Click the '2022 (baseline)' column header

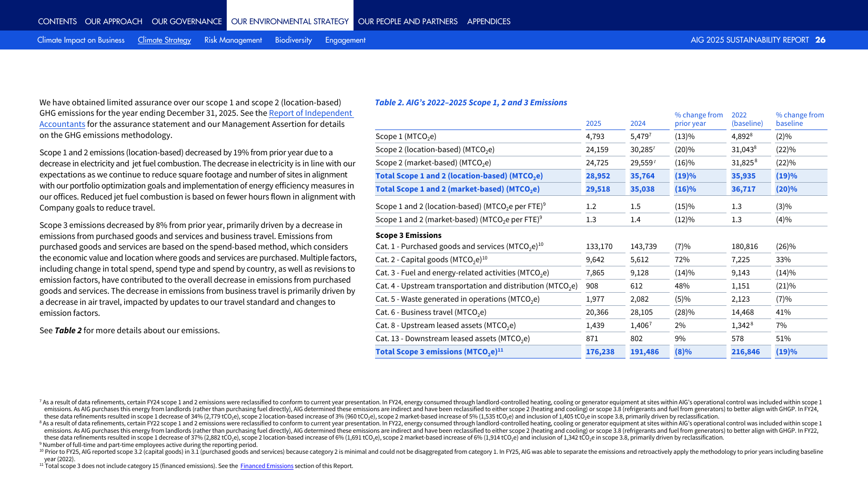(x=747, y=119)
